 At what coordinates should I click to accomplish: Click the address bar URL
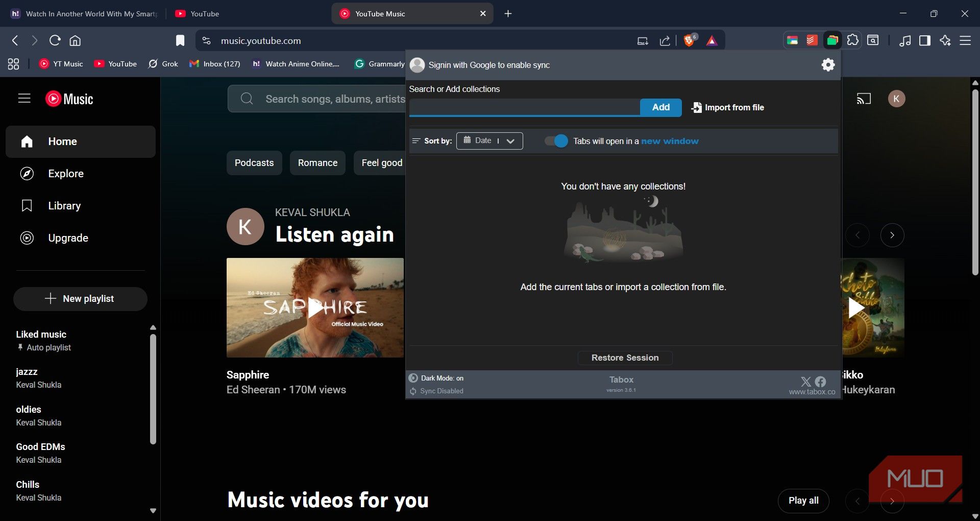coord(260,41)
